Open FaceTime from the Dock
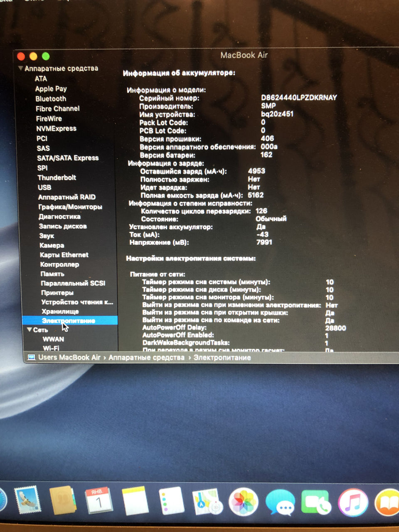The height and width of the screenshot is (532, 399). pos(316,503)
